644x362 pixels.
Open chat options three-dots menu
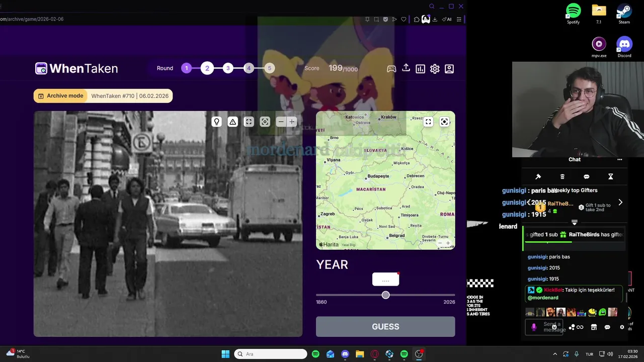620,159
